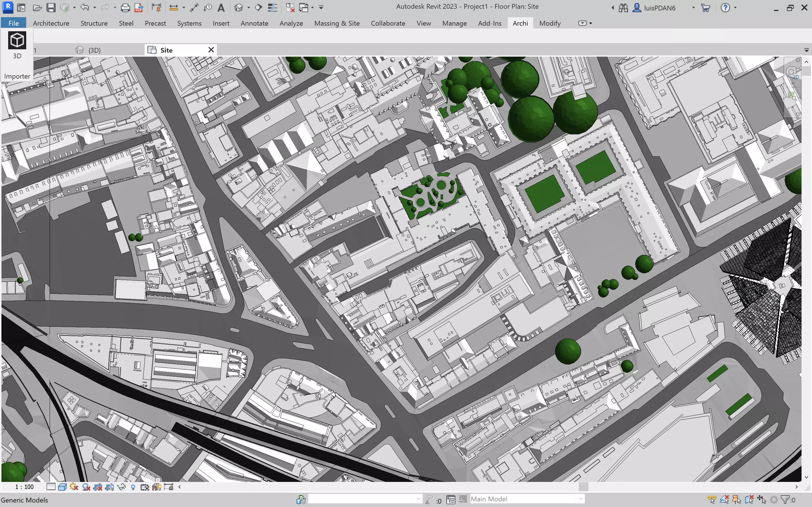Screen dimensions: 812x507
Task: Turn on shadows in the view control bar
Action: tap(74, 486)
